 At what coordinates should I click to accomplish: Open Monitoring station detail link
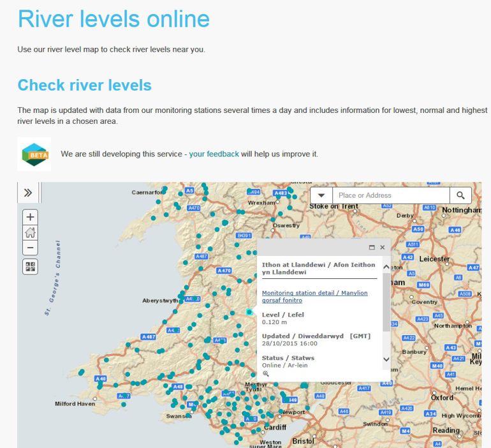pos(315,296)
